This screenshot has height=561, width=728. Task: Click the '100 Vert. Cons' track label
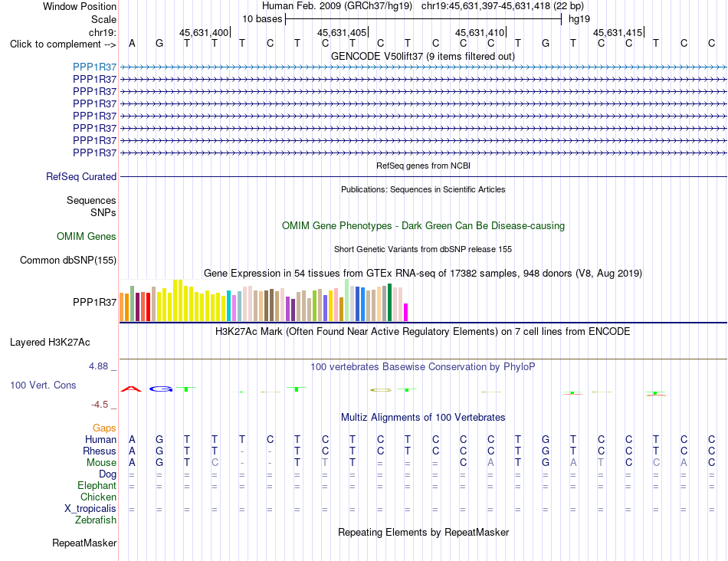point(43,385)
